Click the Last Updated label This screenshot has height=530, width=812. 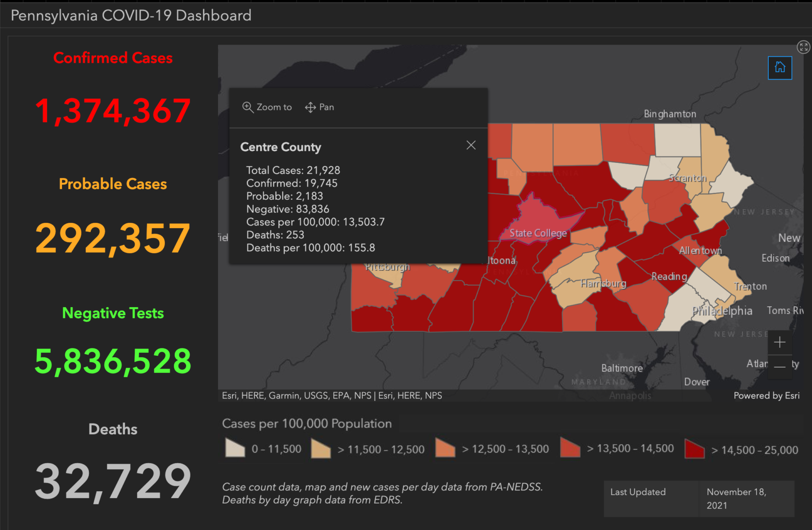click(638, 492)
